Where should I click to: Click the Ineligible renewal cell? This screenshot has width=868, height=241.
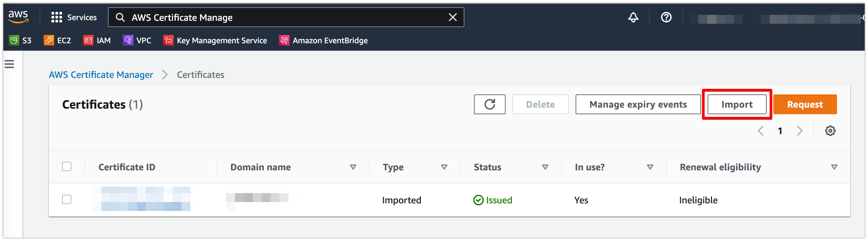coord(698,200)
